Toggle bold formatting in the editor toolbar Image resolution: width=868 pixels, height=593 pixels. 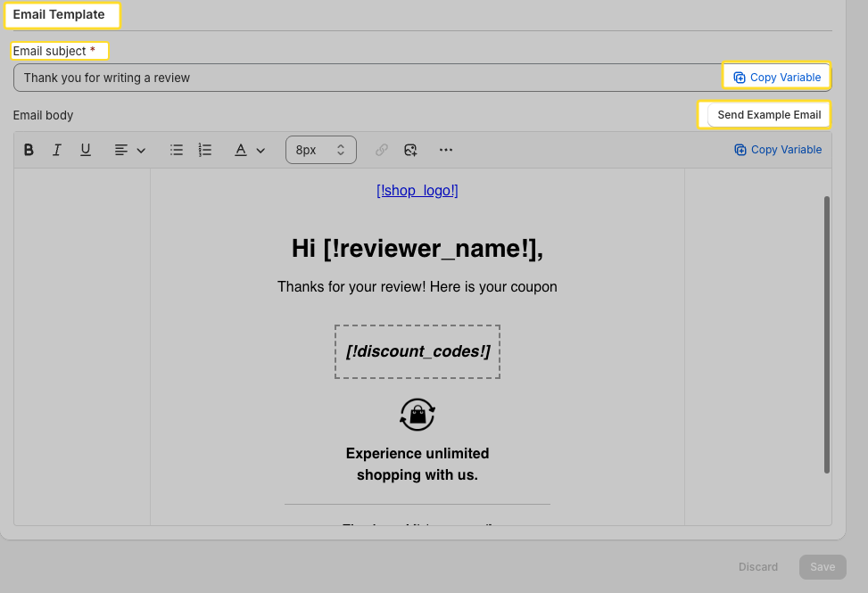tap(29, 149)
